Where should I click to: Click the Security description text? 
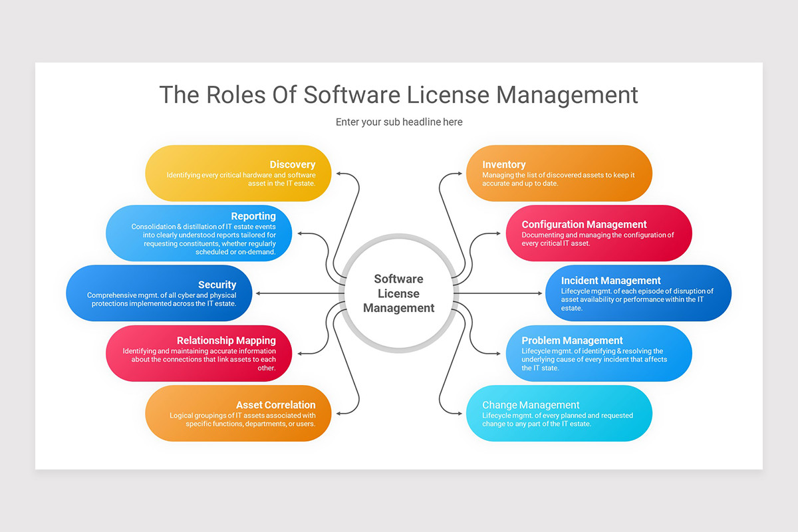(x=162, y=299)
